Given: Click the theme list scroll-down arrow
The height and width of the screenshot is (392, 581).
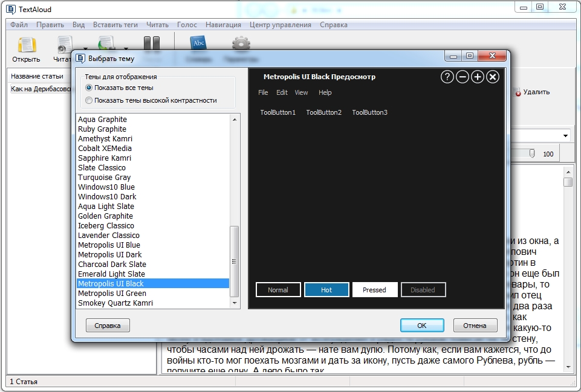Looking at the screenshot, I should click(x=234, y=303).
